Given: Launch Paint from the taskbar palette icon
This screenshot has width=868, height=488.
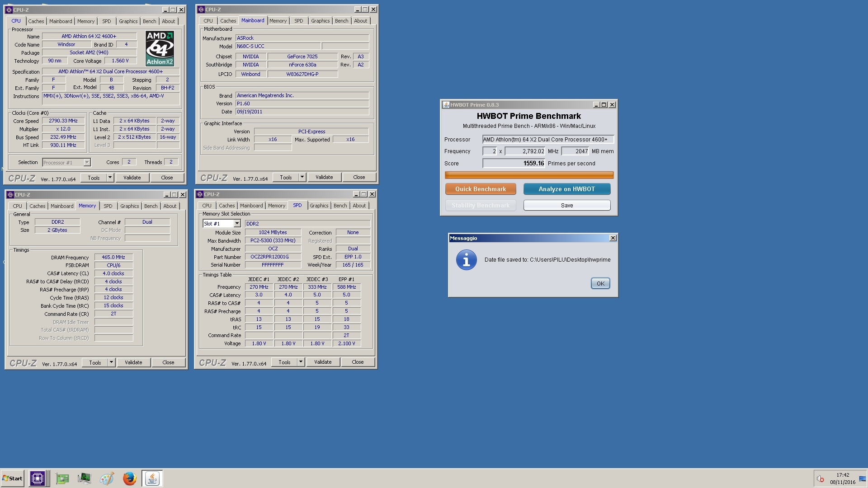Looking at the screenshot, I should click(107, 479).
